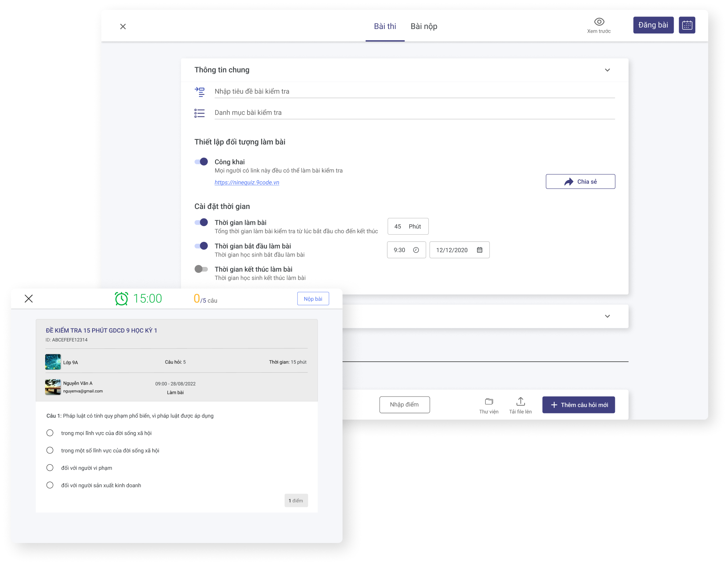Click the Đăng bài button
This screenshot has width=728, height=565.
653,25
